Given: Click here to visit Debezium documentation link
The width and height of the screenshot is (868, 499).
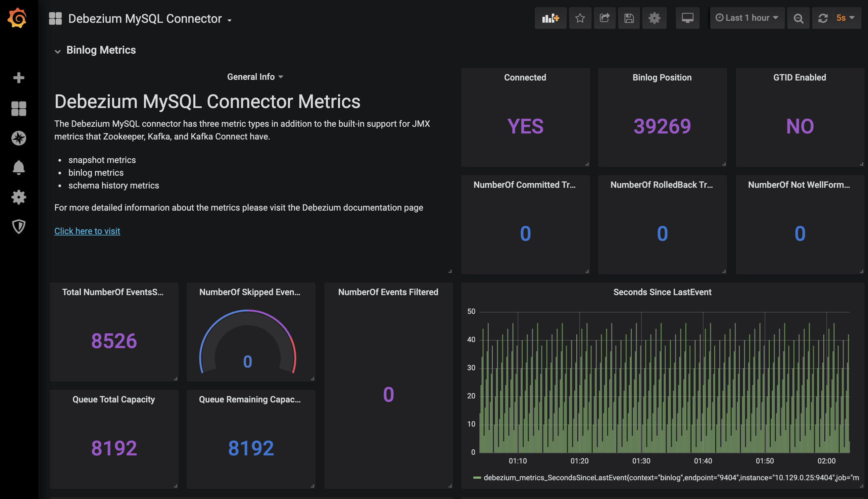Looking at the screenshot, I should coord(87,230).
